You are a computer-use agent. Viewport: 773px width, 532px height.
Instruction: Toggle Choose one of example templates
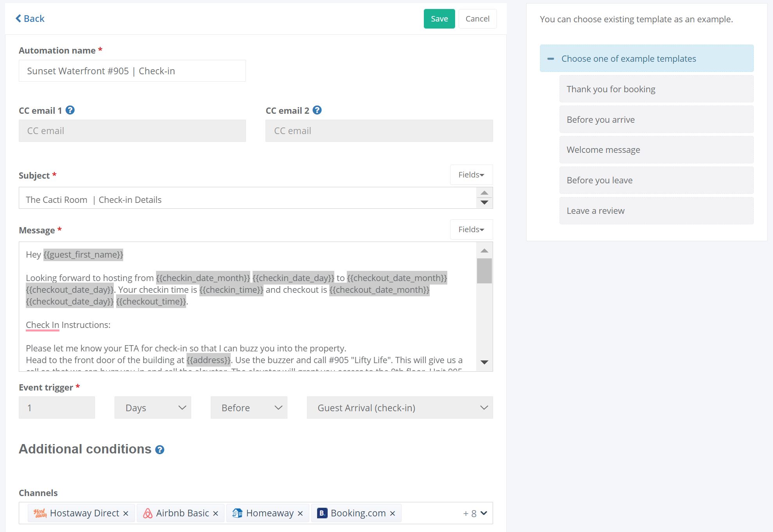[646, 58]
